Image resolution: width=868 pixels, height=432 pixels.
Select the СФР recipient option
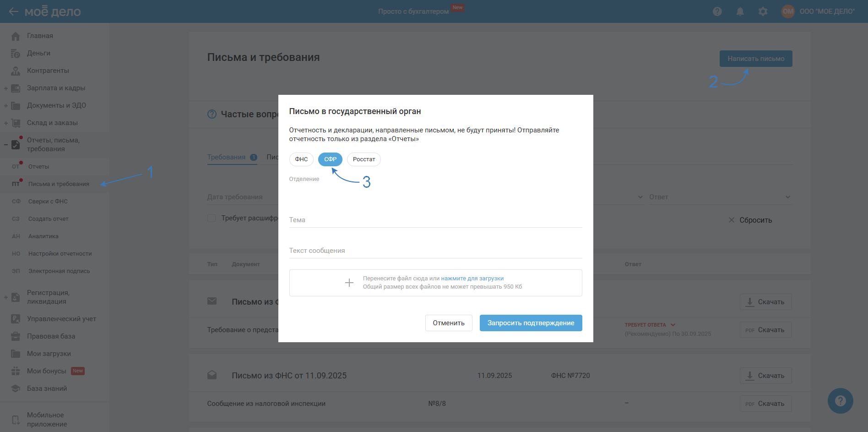(330, 159)
